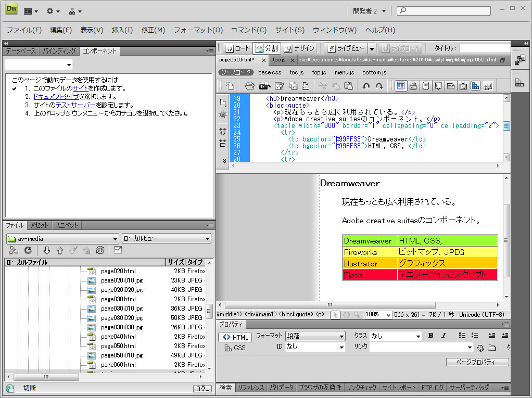Redo with the redo arrow icon
Viewport: 532px width, 398px height.
point(379,86)
